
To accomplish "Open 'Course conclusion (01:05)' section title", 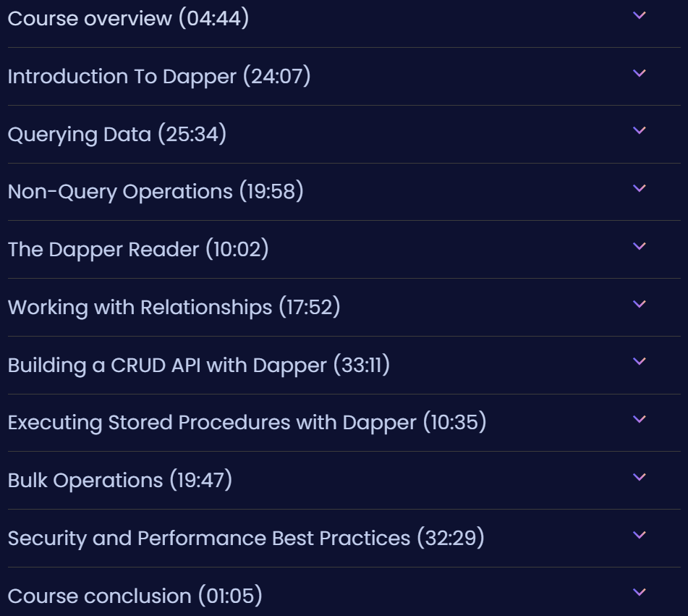I will click(135, 596).
